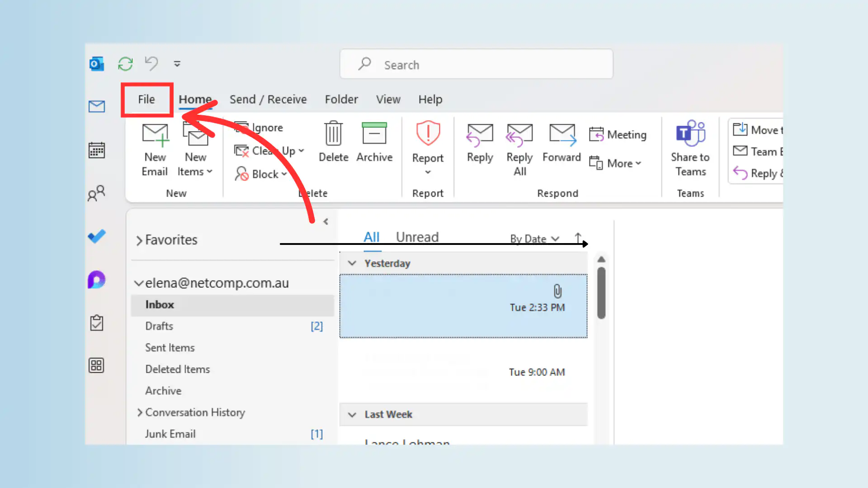
Task: Delete the selected message
Action: point(333,142)
